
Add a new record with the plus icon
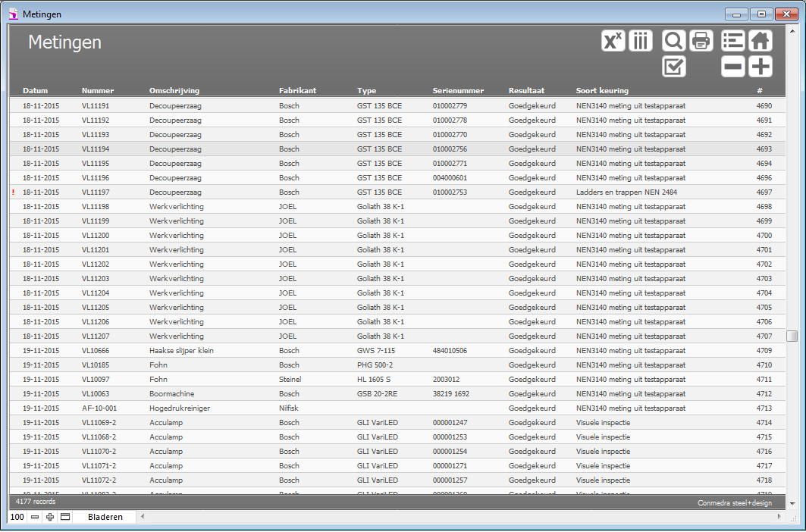(761, 67)
